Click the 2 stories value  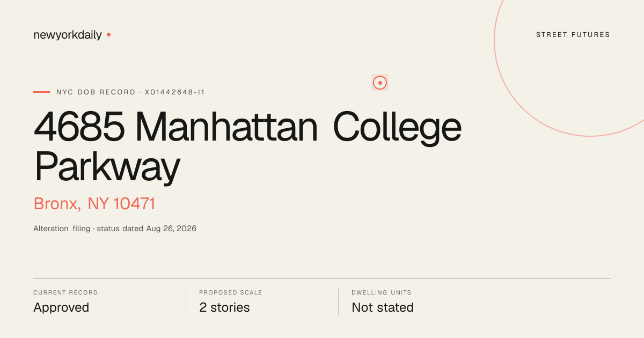[224, 307]
